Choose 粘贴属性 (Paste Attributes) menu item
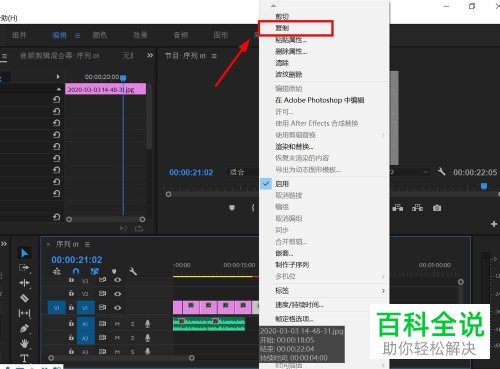Image resolution: width=500 pixels, height=369 pixels. [x=291, y=40]
